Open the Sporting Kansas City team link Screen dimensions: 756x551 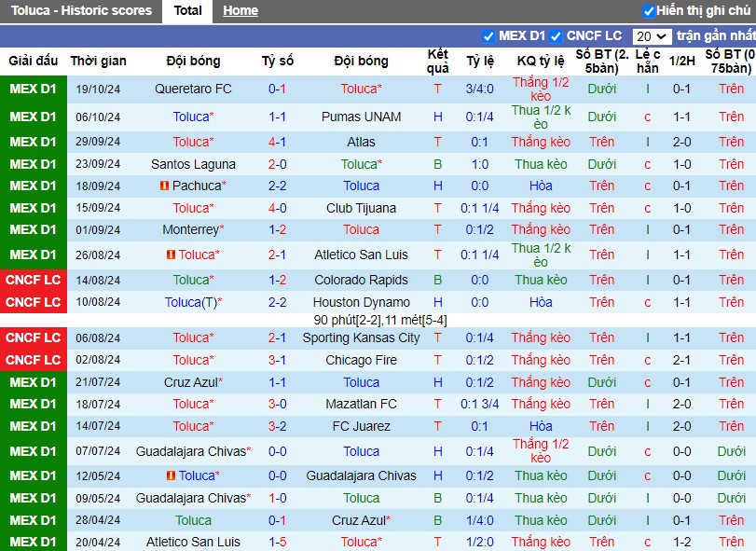click(x=361, y=337)
